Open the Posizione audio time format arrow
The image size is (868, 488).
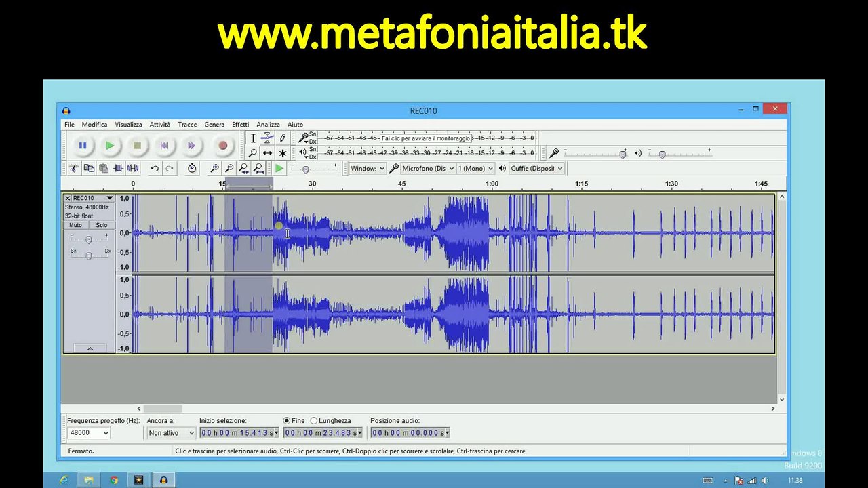click(x=448, y=433)
